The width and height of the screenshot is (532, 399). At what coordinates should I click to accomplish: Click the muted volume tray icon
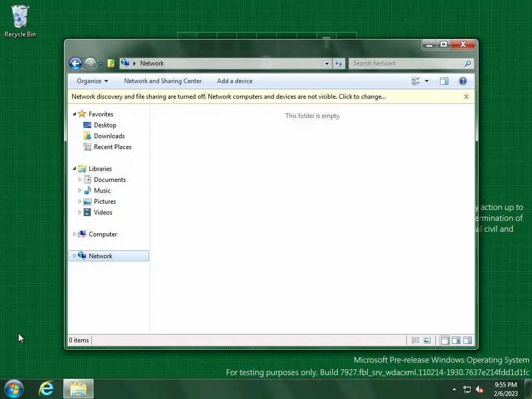tap(480, 390)
